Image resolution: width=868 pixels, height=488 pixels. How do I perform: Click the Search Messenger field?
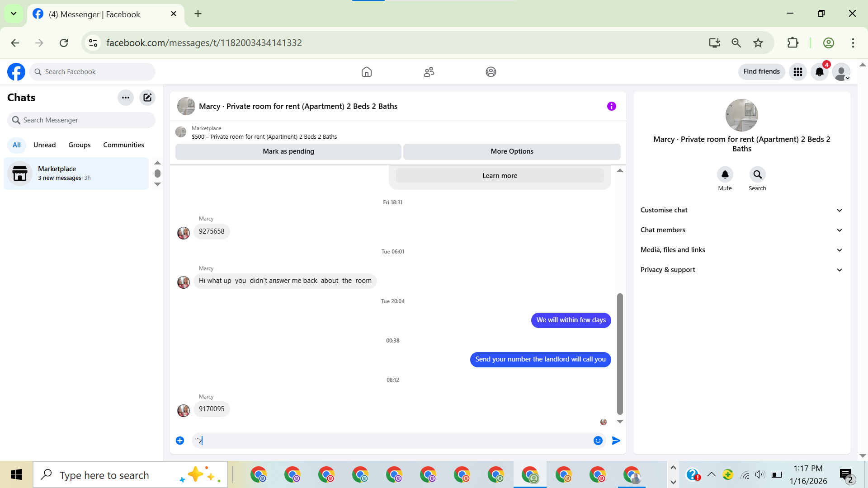(81, 120)
